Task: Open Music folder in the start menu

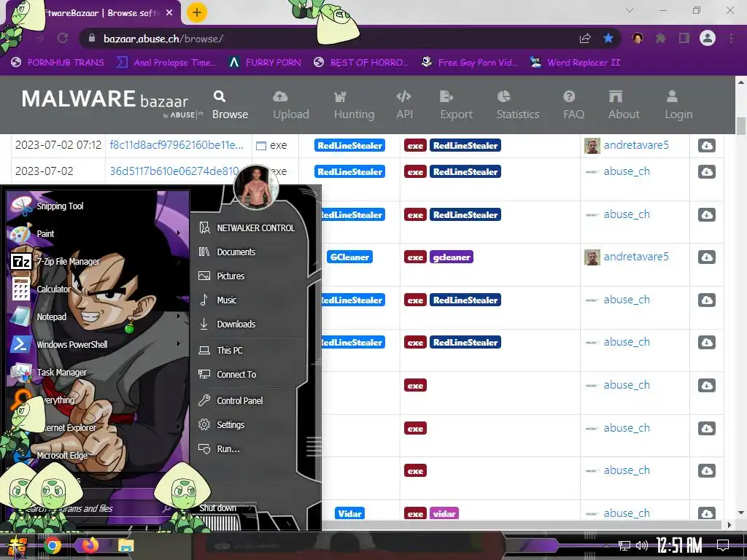Action: pos(217,300)
